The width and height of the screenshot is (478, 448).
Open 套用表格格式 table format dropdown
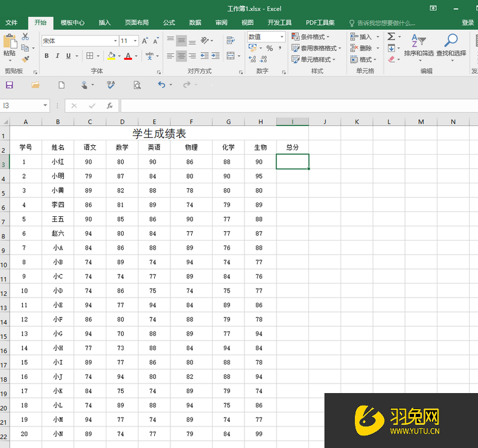[316, 48]
